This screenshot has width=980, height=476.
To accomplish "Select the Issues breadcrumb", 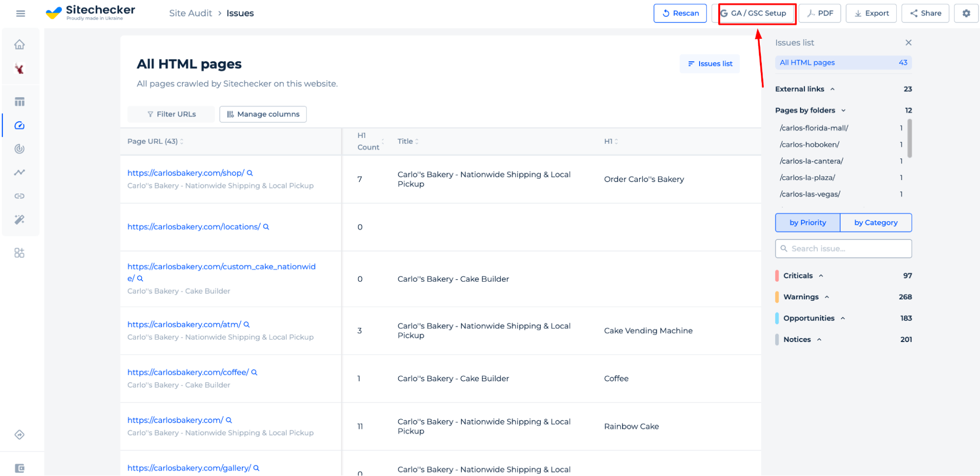I will point(240,13).
